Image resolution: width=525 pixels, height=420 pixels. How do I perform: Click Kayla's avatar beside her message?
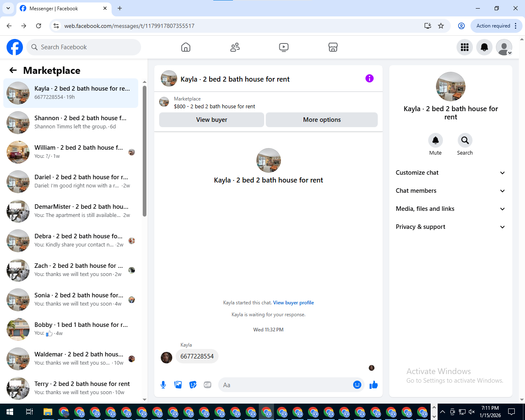pyautogui.click(x=167, y=358)
